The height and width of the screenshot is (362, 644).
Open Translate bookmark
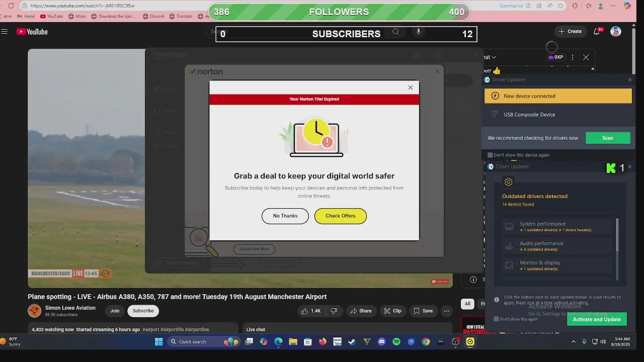coord(181,16)
